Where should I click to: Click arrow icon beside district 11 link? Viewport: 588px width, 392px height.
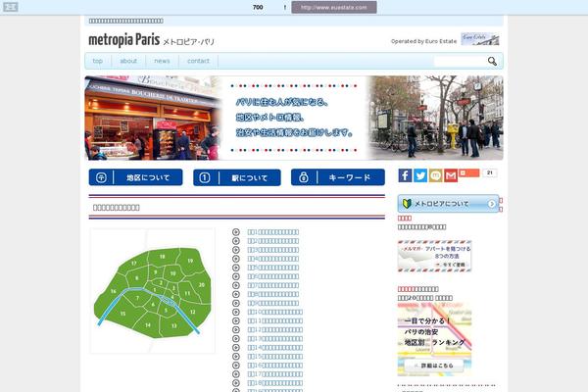(236, 320)
